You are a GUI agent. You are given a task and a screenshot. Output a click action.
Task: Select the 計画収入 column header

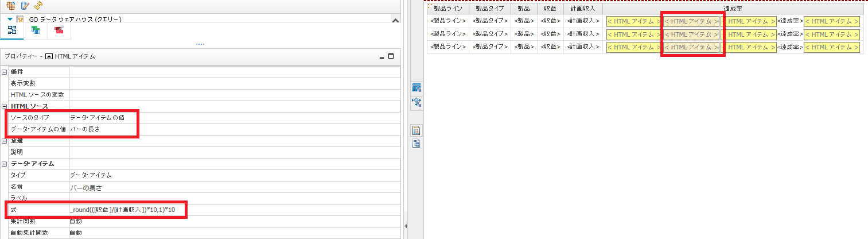(583, 9)
